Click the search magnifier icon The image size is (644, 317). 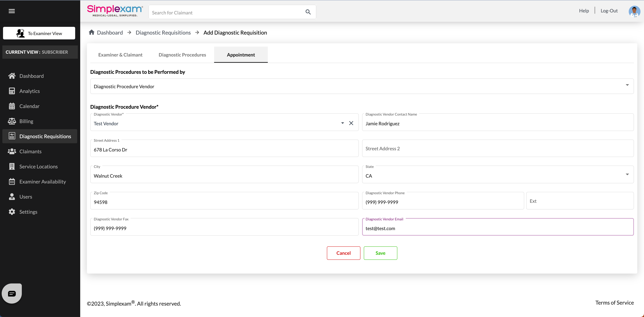tap(308, 12)
